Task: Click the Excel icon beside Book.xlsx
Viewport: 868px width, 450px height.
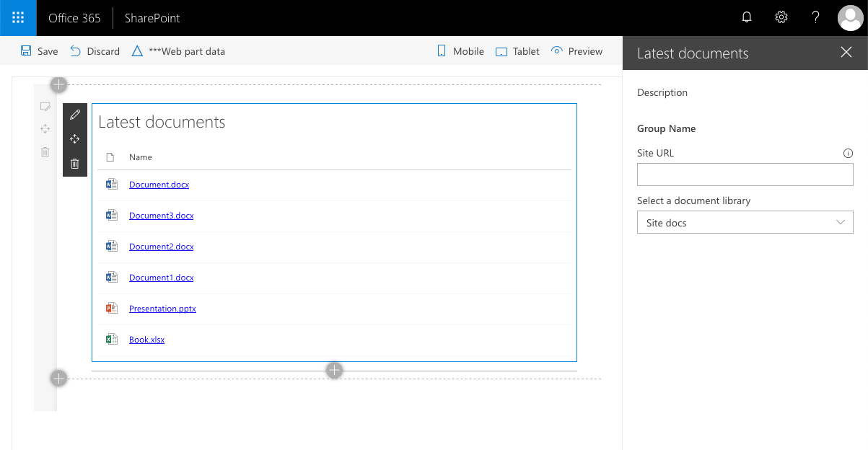Action: (111, 340)
